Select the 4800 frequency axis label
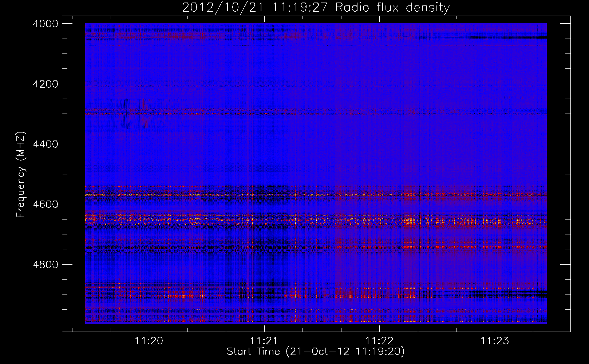 [x=46, y=265]
